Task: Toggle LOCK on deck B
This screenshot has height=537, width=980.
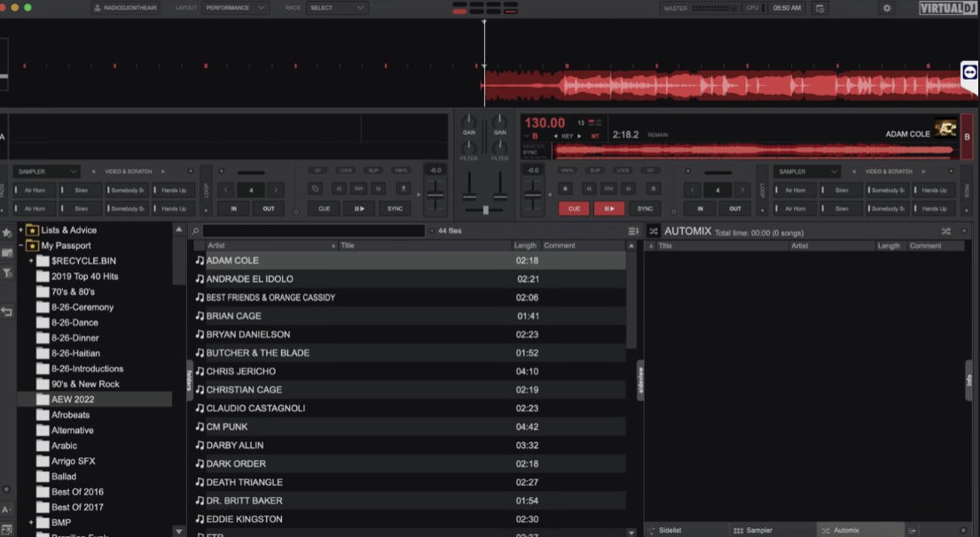Action: (x=623, y=170)
